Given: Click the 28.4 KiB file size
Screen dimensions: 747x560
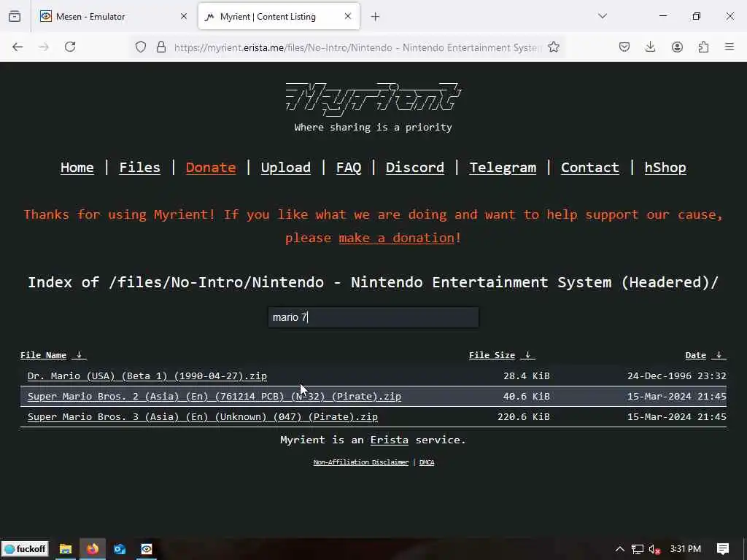Looking at the screenshot, I should pyautogui.click(x=527, y=376).
